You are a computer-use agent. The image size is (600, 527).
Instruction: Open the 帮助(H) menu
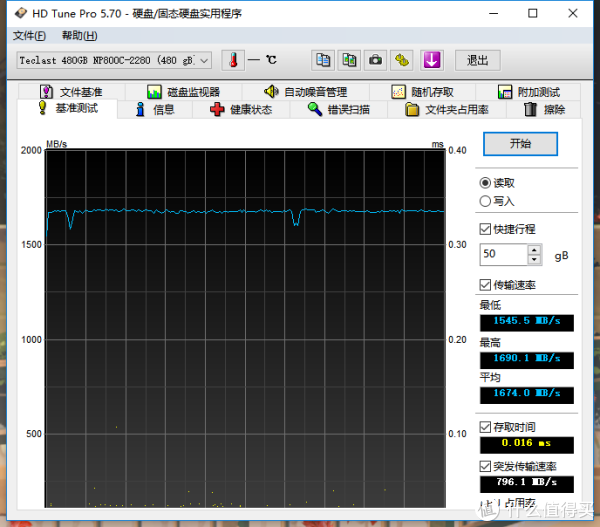tap(79, 36)
